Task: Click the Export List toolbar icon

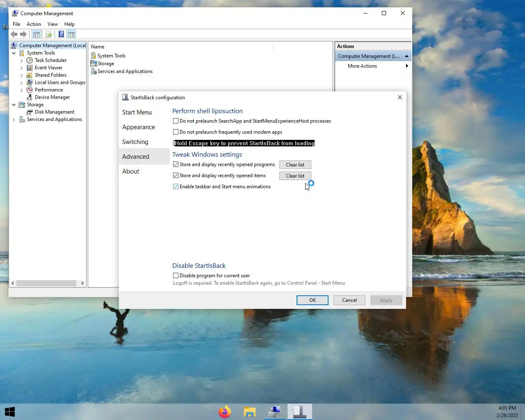Action: pos(49,34)
